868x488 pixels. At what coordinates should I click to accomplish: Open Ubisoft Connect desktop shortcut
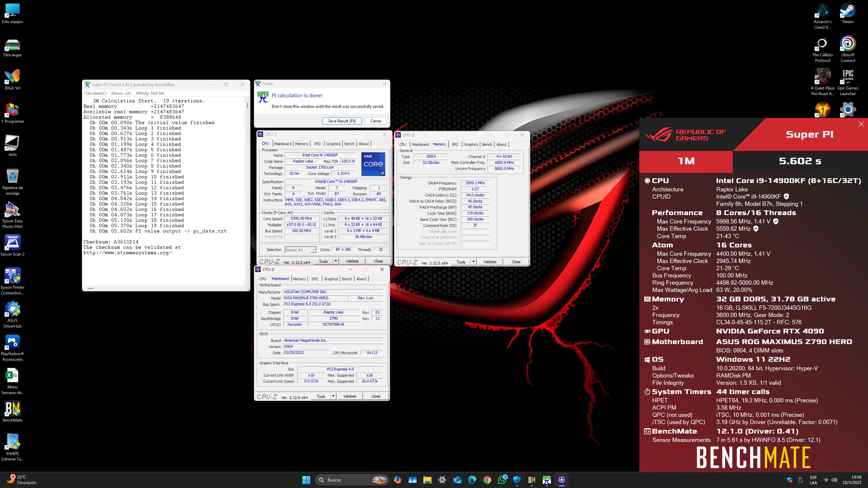[848, 49]
